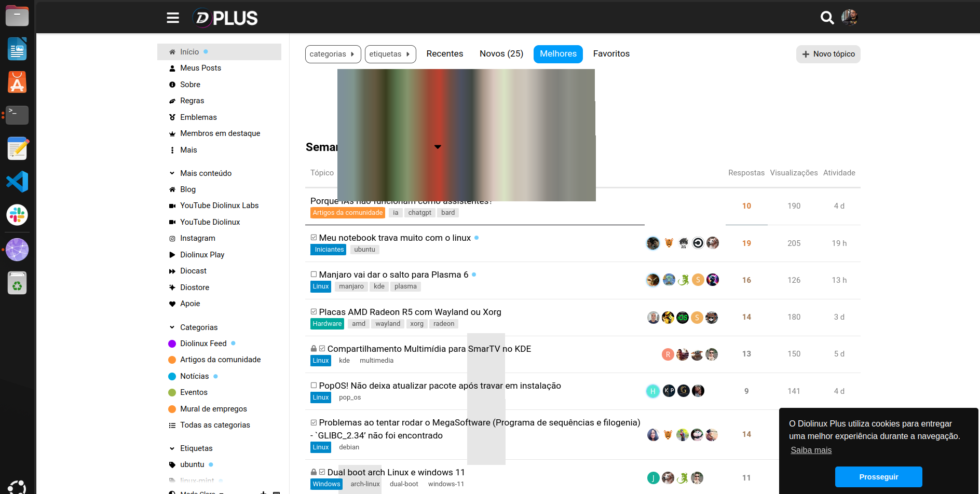Toggle checkbox for PopOS atualizar pacote topic

click(314, 386)
